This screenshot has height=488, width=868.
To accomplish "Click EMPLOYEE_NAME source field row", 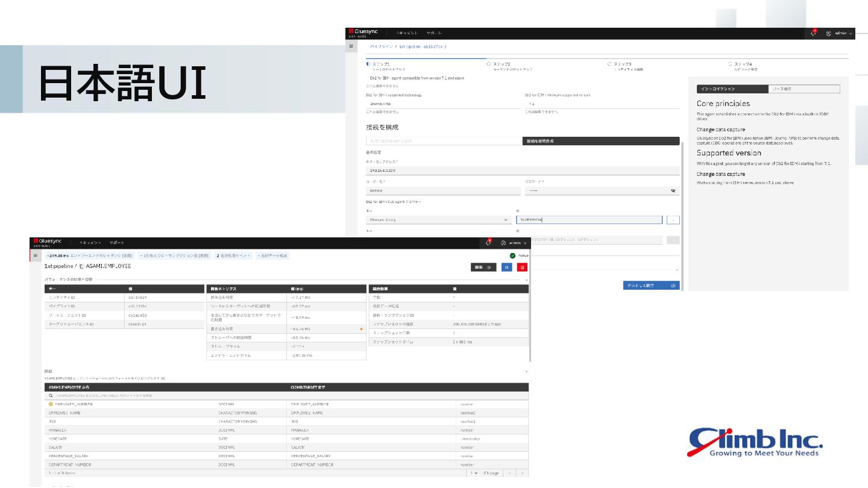I will [x=286, y=413].
